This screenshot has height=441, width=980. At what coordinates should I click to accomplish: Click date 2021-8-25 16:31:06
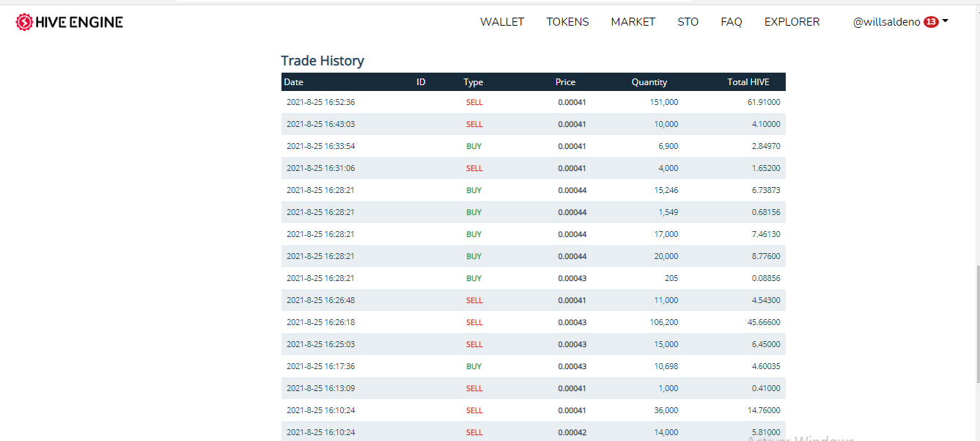coord(320,168)
